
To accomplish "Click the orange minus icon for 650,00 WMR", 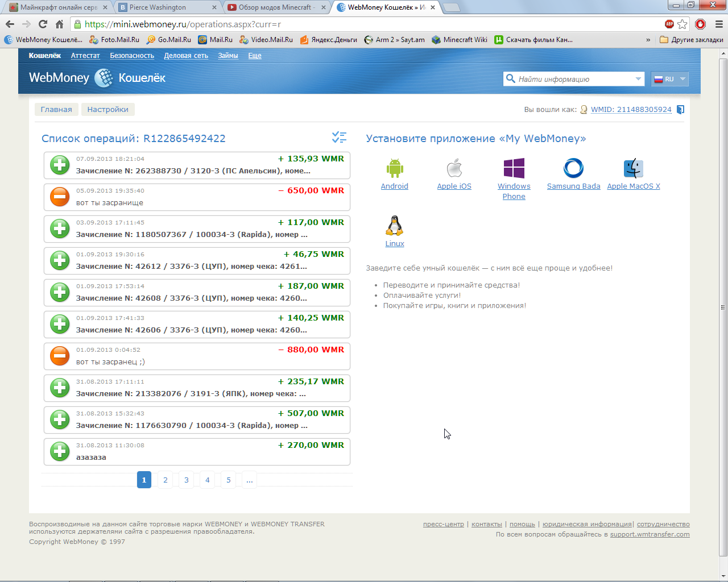I will click(x=60, y=197).
